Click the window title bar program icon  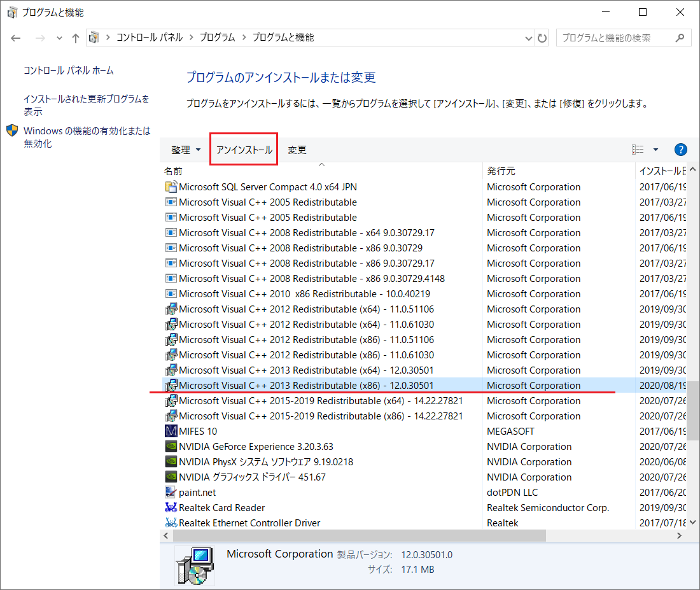(12, 12)
